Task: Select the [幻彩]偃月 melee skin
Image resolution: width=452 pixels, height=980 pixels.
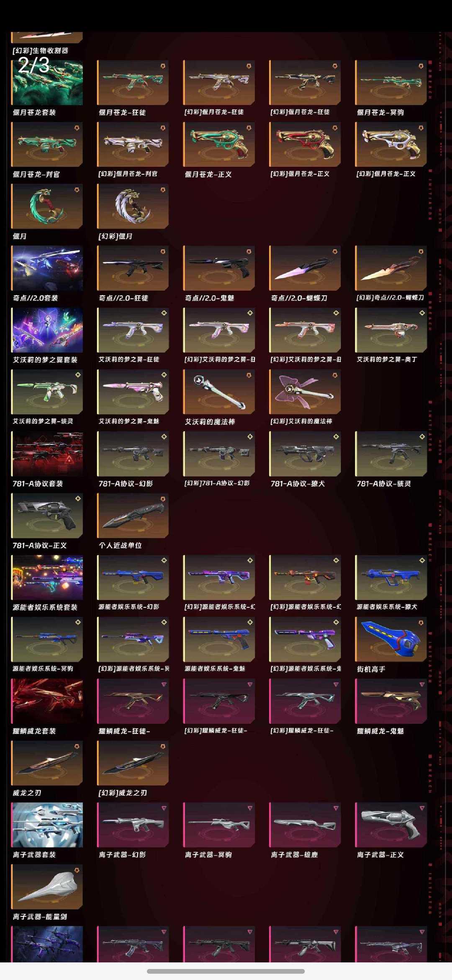Action: pyautogui.click(x=133, y=206)
